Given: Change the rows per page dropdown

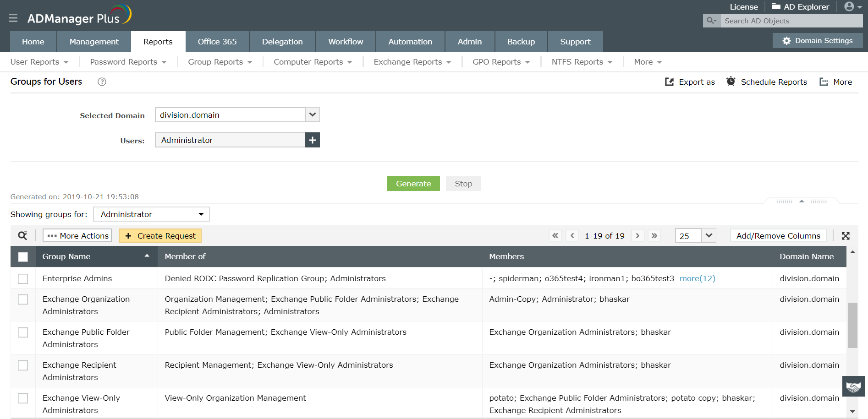Looking at the screenshot, I should [x=696, y=236].
